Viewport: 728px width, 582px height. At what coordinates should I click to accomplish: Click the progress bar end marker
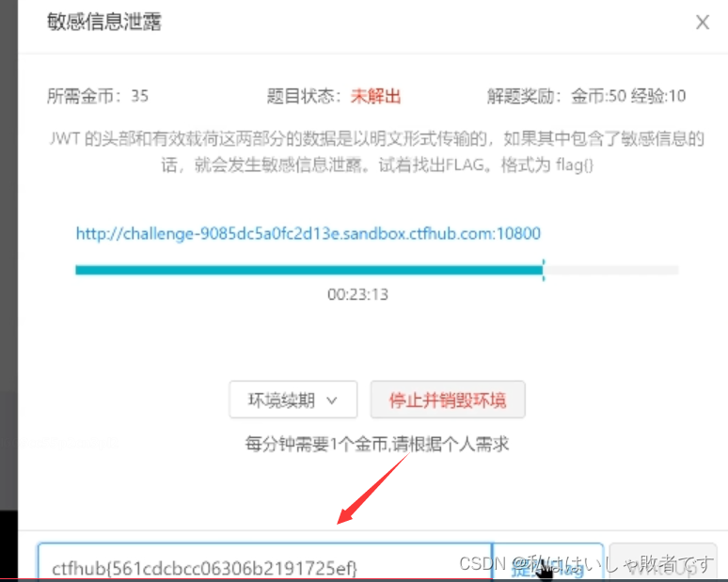(x=544, y=270)
